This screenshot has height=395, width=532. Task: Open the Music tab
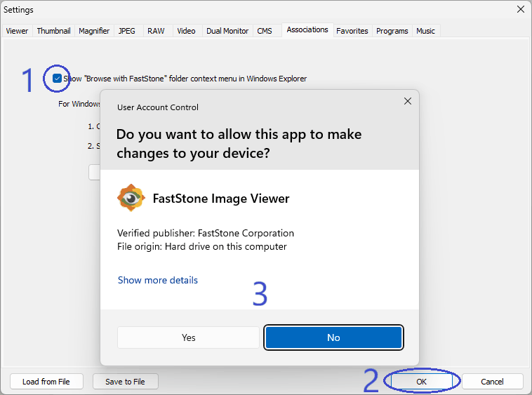(425, 31)
